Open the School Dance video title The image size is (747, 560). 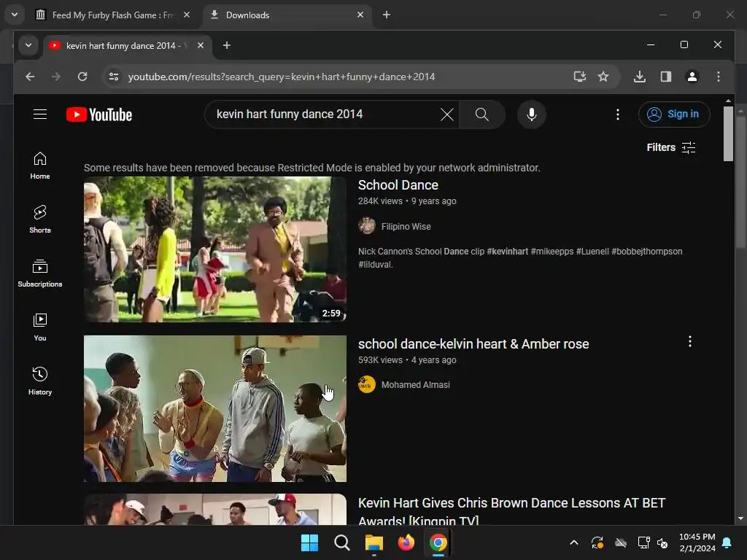[398, 185]
